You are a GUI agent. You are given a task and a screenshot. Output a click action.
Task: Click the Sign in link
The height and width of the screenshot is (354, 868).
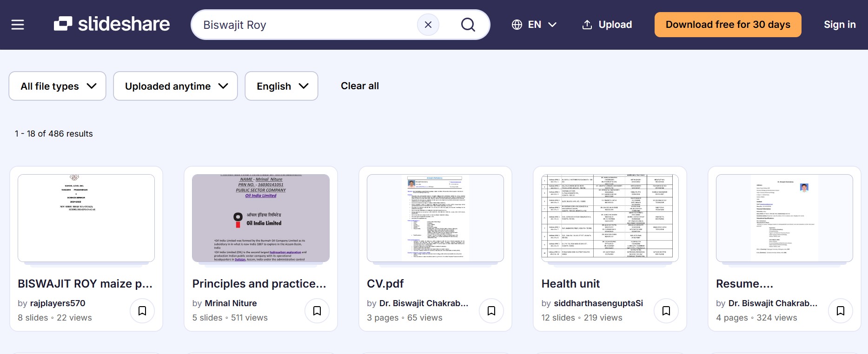839,25
